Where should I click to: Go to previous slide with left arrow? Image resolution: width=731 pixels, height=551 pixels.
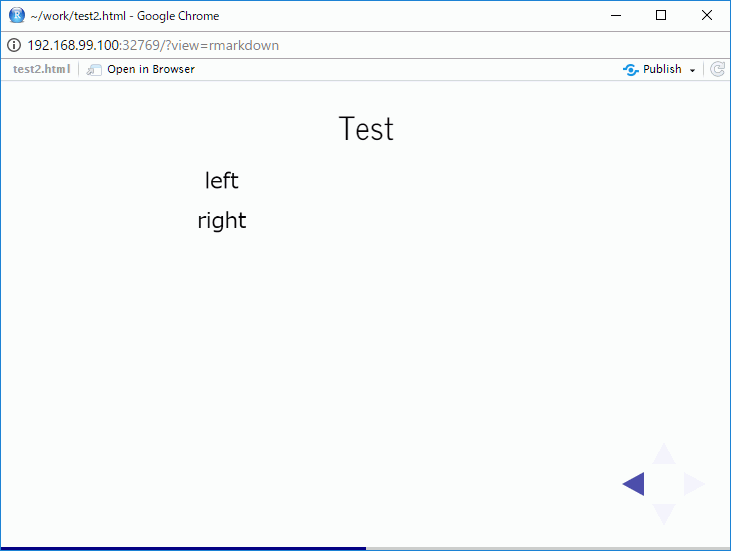(634, 484)
